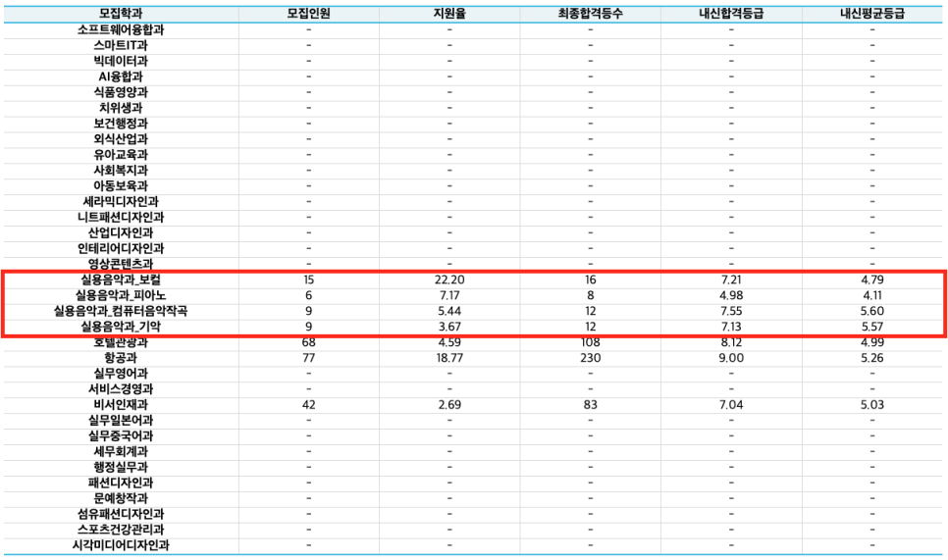Select the 산업디자인과 row label

[121, 233]
